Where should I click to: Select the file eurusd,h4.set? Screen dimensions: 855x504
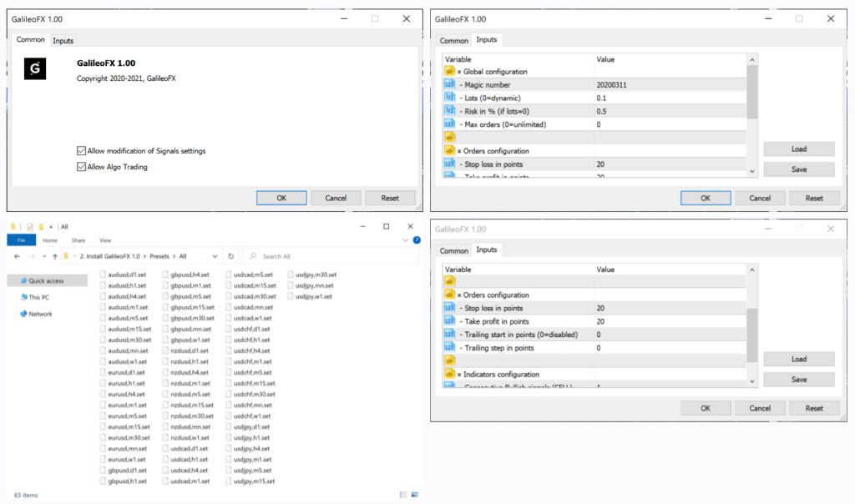(123, 394)
